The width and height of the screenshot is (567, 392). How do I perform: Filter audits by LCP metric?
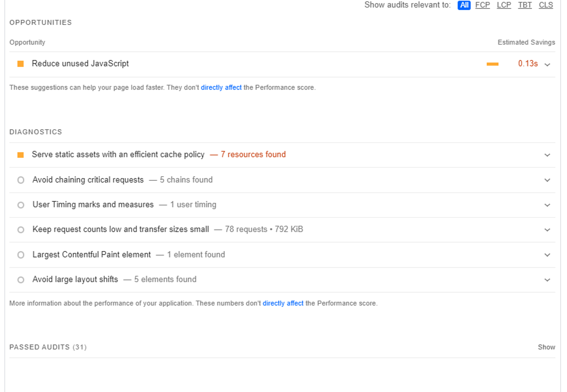point(504,5)
